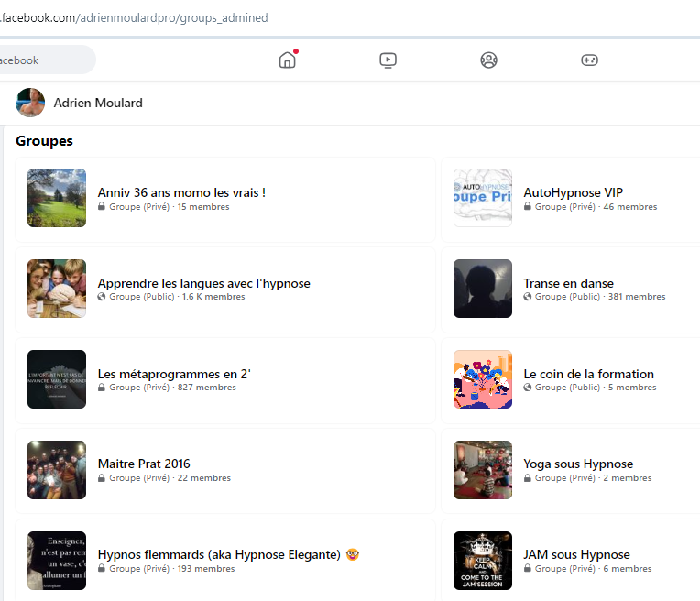Open Le coin de la formation group
This screenshot has height=601, width=700.
tap(588, 374)
